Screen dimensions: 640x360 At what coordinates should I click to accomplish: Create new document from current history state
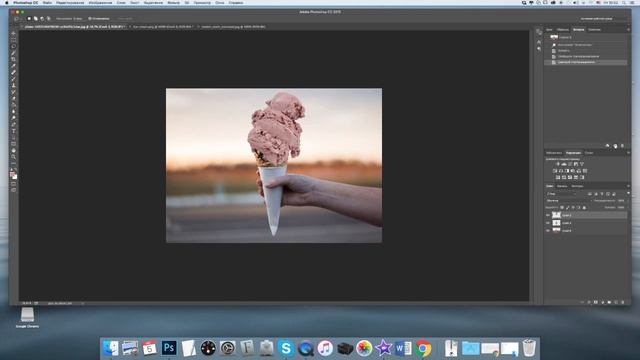[x=607, y=146]
